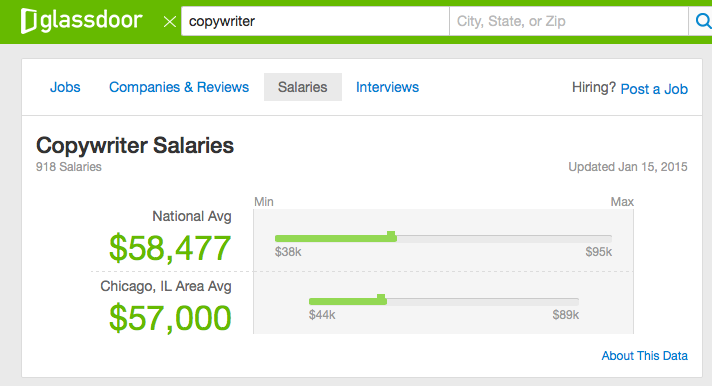Viewport: 712px width, 386px height.
Task: Click the $57,000 Chicago average value
Action: 170,318
